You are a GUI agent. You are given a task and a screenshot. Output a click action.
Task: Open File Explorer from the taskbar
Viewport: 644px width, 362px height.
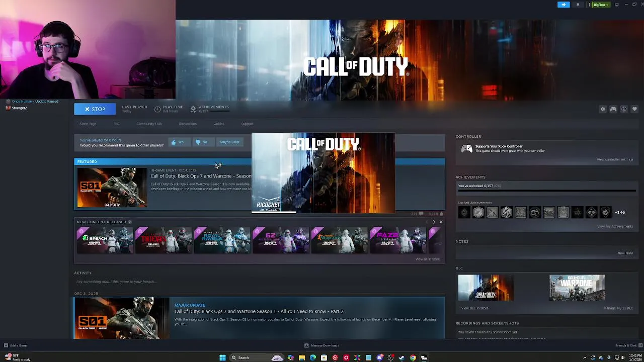coord(302,357)
